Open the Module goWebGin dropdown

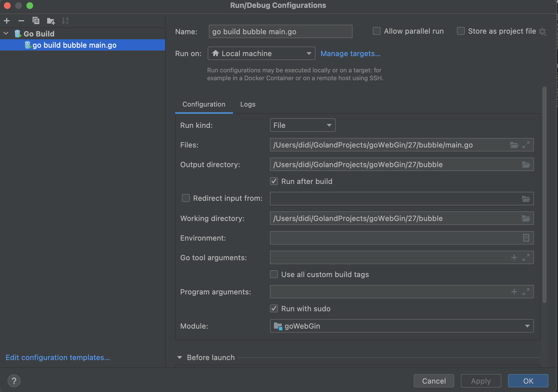click(402, 326)
